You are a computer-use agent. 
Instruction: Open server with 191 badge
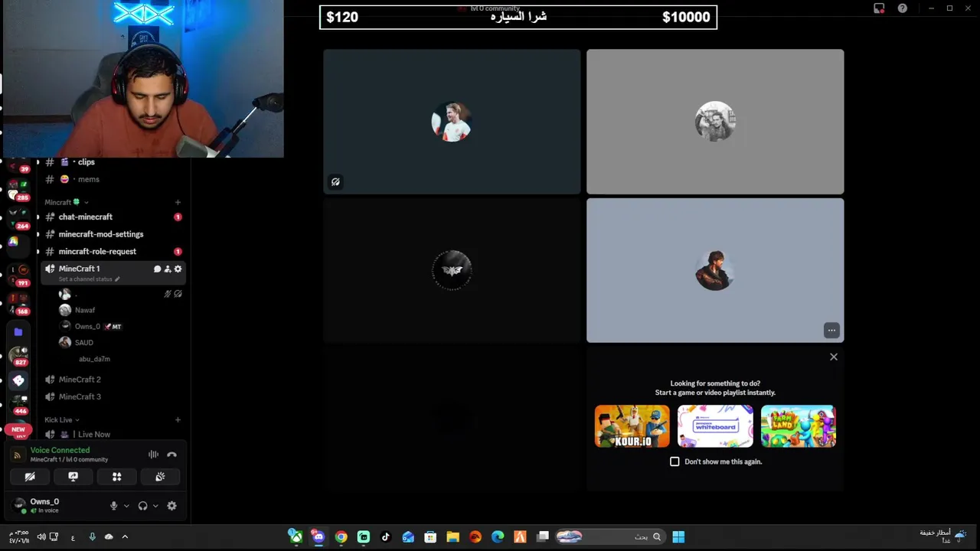point(18,275)
